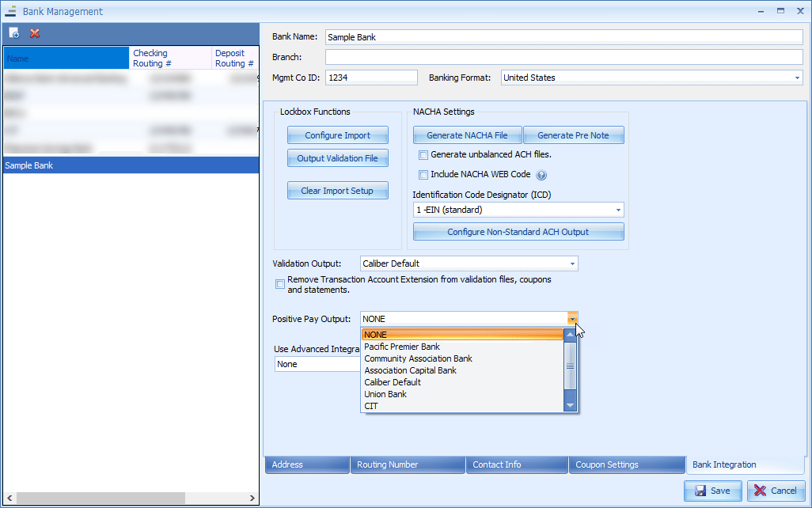Toggle Remove Transaction Account Extension checkbox

[x=279, y=284]
